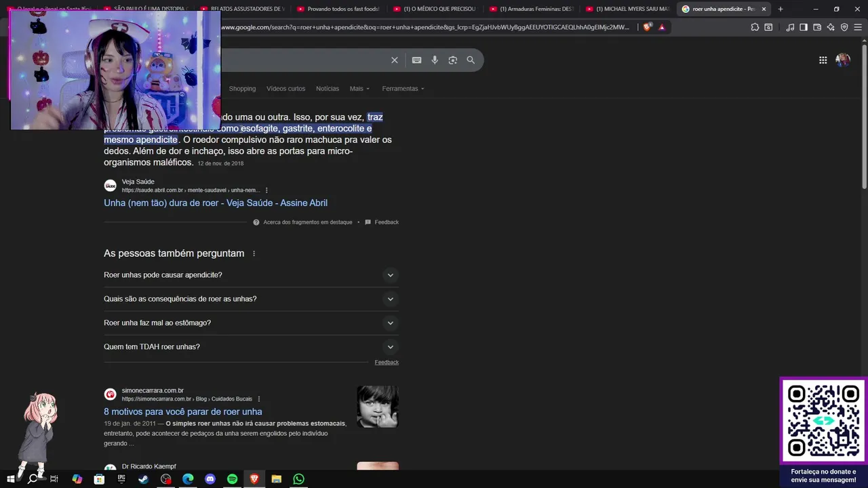Open Discord from the taskbar
The image size is (868, 488).
(210, 479)
